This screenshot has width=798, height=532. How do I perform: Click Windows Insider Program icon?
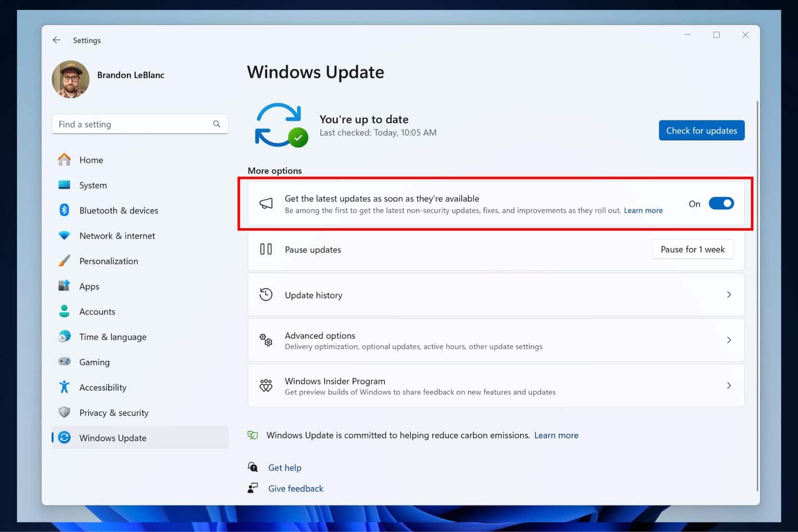[x=266, y=385]
